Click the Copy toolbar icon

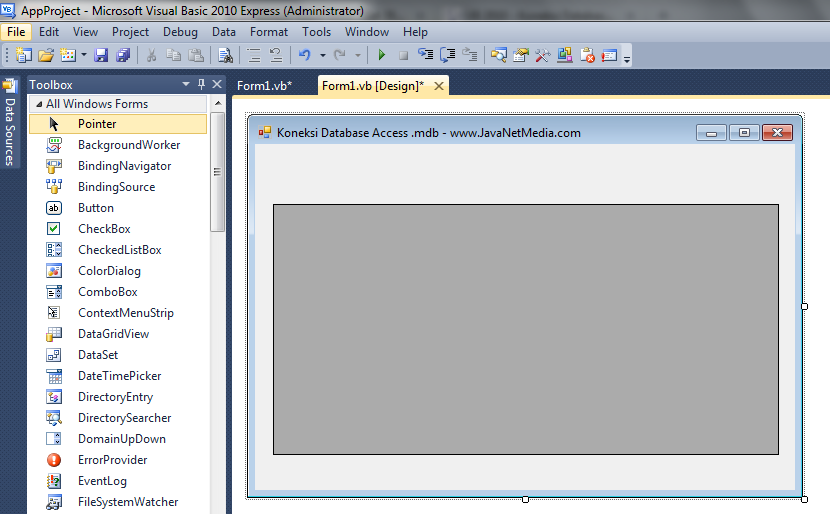coord(174,55)
